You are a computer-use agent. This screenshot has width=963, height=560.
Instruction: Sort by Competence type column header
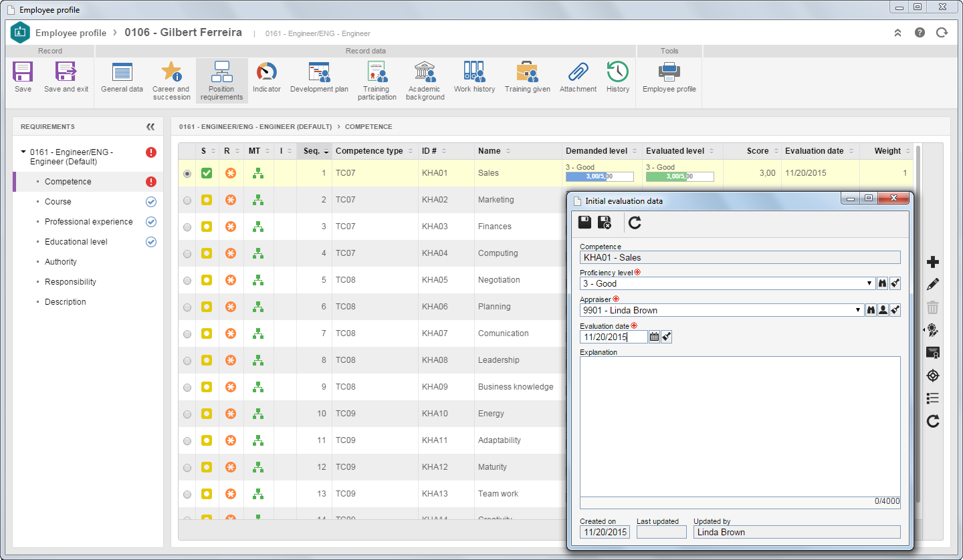[x=374, y=151]
